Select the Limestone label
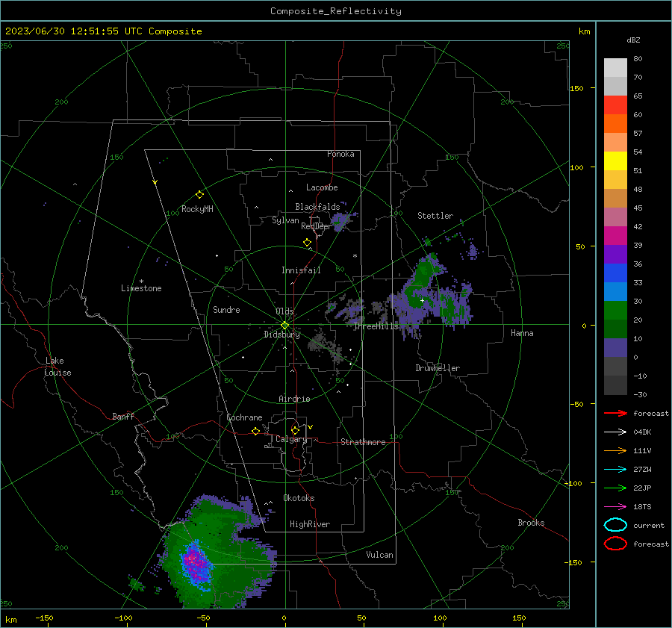This screenshot has height=628, width=672. pyautogui.click(x=141, y=288)
